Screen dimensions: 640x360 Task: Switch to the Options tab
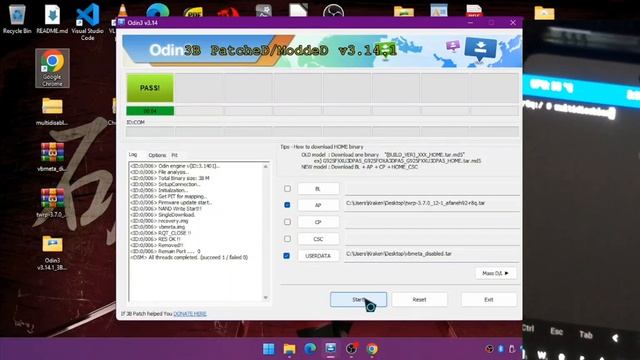[x=157, y=155]
